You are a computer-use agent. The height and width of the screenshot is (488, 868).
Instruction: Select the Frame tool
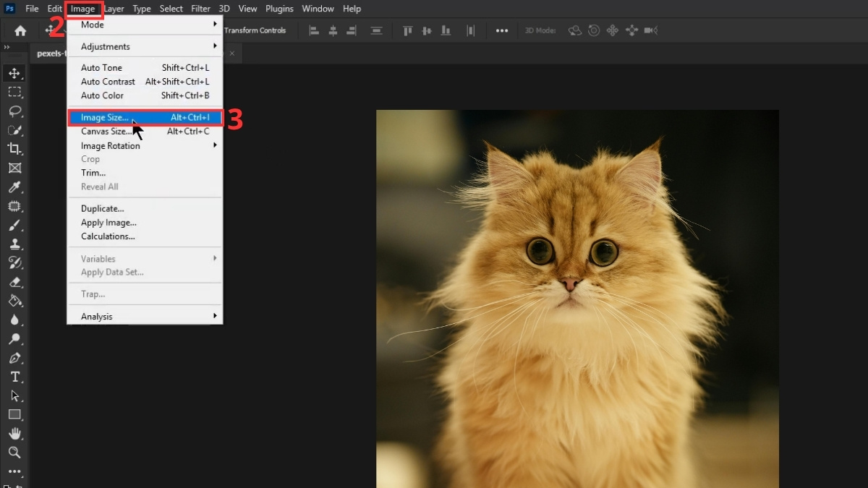click(x=14, y=168)
